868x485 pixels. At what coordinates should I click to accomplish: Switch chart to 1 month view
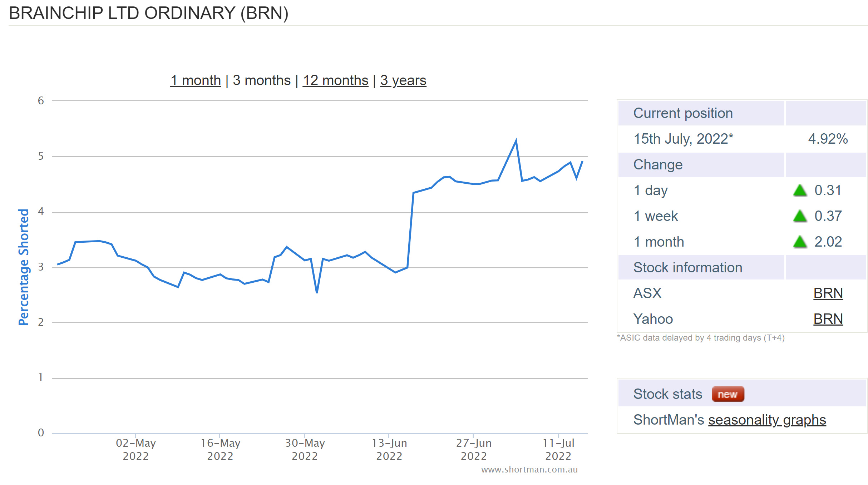click(x=196, y=80)
